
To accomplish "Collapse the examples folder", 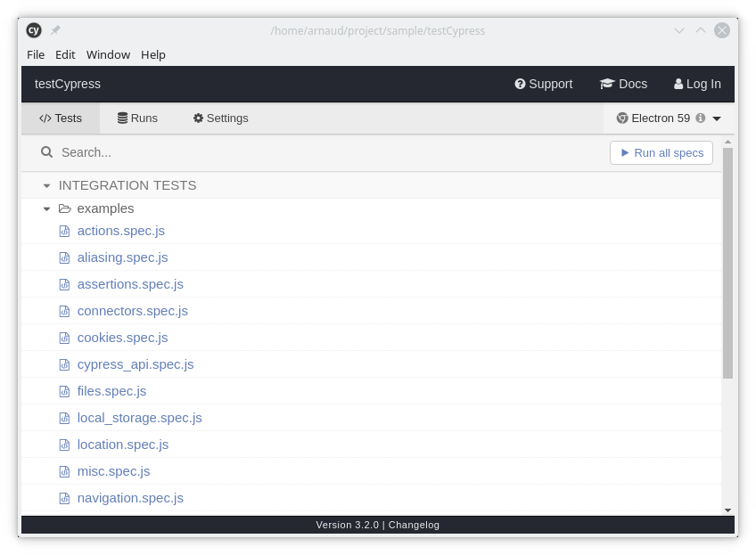I will point(46,208).
